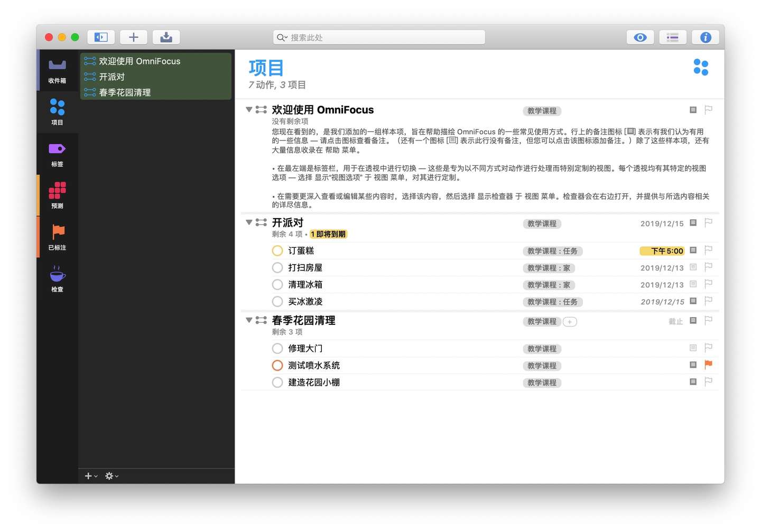The height and width of the screenshot is (532, 761).
Task: Open the 检查 Review perspective
Action: point(57,279)
